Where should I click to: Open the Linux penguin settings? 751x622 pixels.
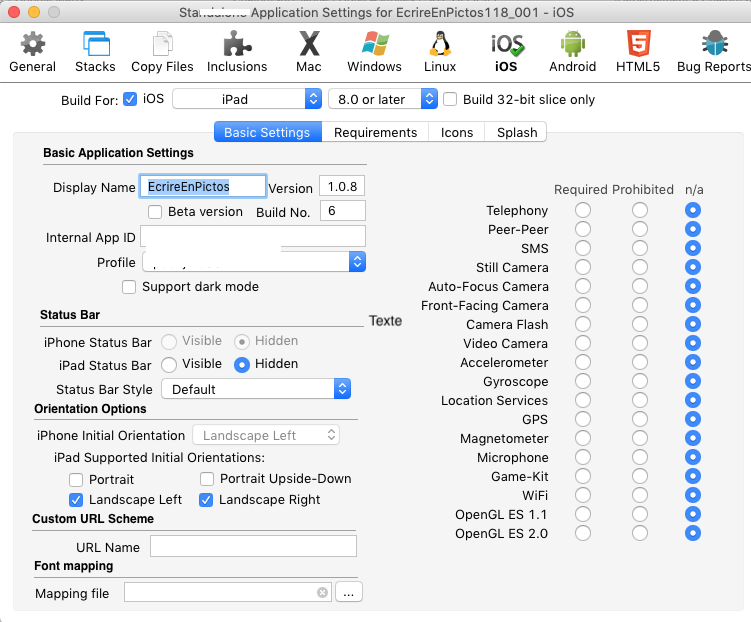440,51
